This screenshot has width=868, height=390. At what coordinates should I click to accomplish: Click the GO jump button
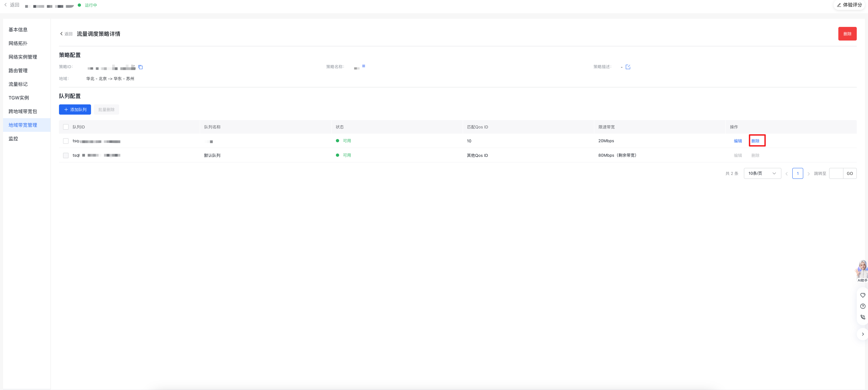point(849,173)
